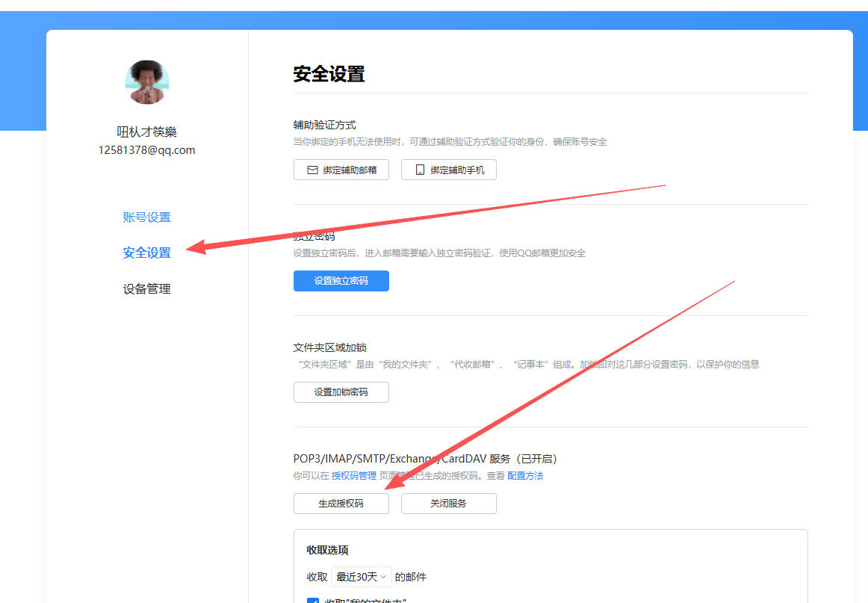Open the 配置方法 link
Screen dimensions: 868x603
[525, 476]
